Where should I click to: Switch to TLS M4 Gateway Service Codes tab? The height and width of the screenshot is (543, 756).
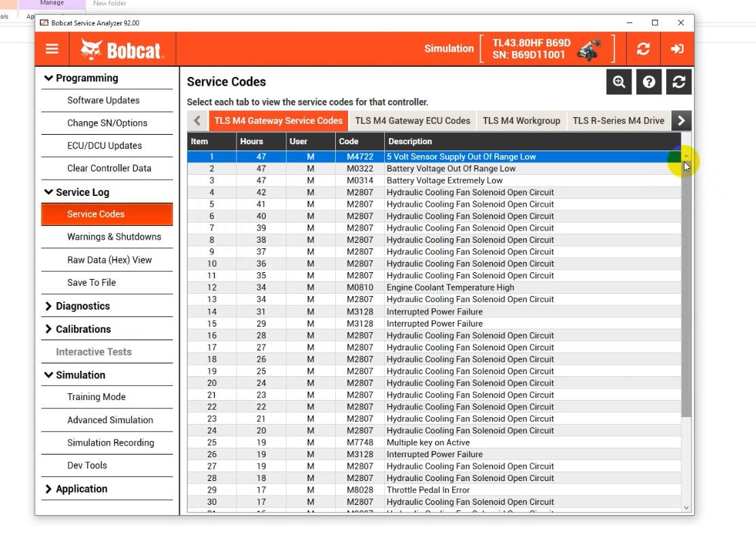coord(278,120)
